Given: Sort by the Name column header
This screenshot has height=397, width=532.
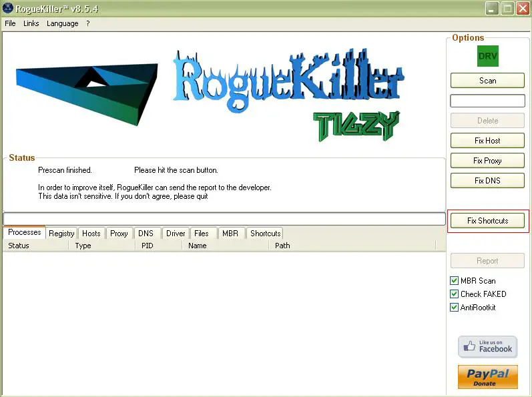Looking at the screenshot, I should (x=226, y=246).
